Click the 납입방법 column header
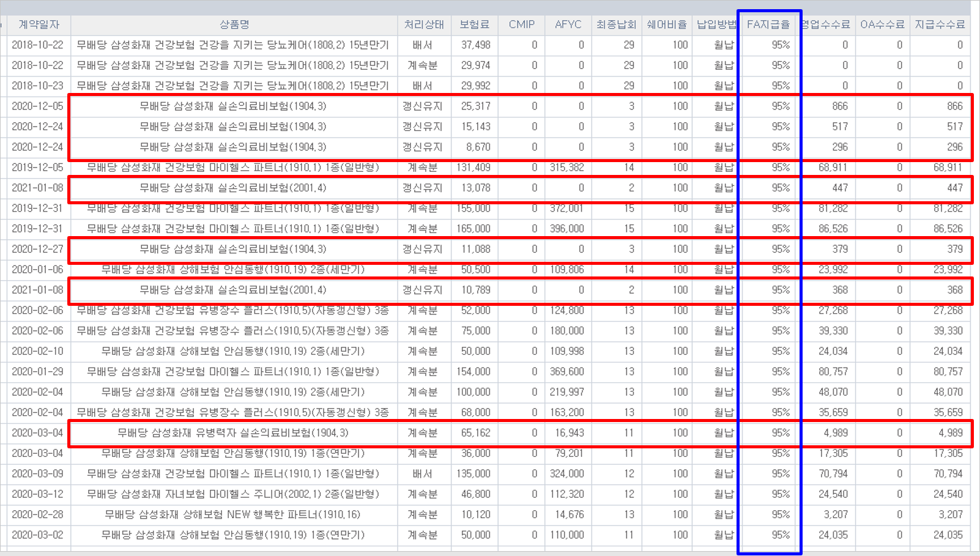This screenshot has height=556, width=980. coord(716,24)
